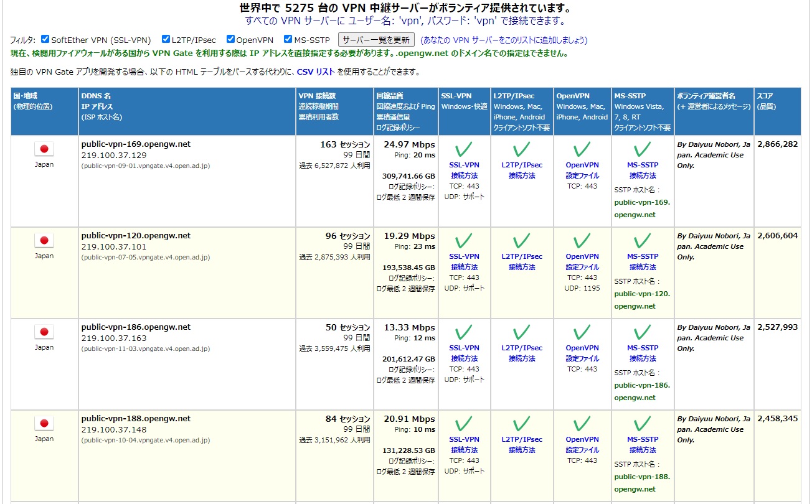Select IP address 219.100.37.148
This screenshot has height=504, width=812.
(x=114, y=429)
